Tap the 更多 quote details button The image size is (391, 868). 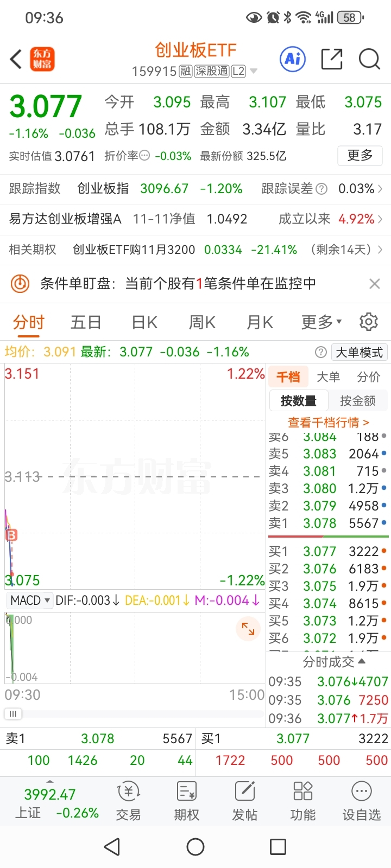[360, 156]
